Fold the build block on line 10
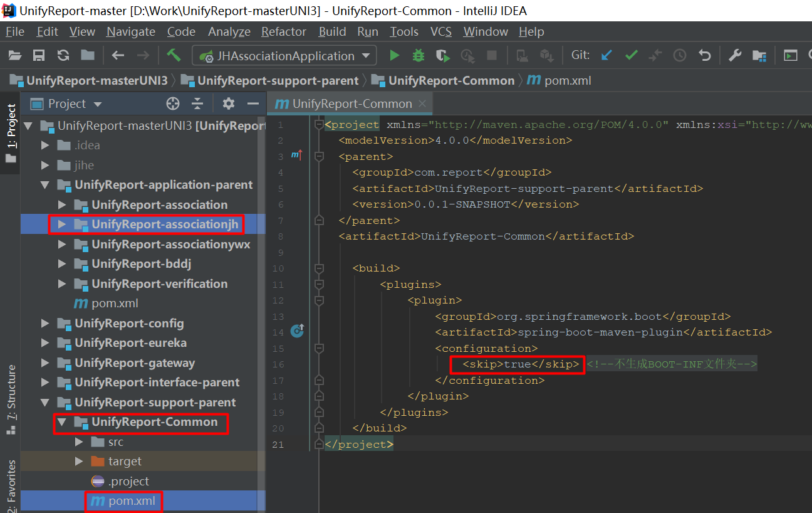 (x=319, y=268)
